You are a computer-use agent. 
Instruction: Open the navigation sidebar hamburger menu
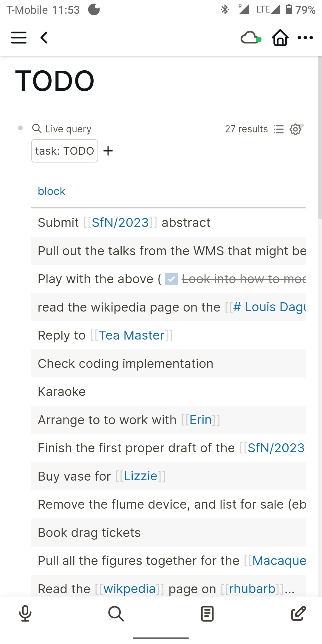(x=18, y=38)
